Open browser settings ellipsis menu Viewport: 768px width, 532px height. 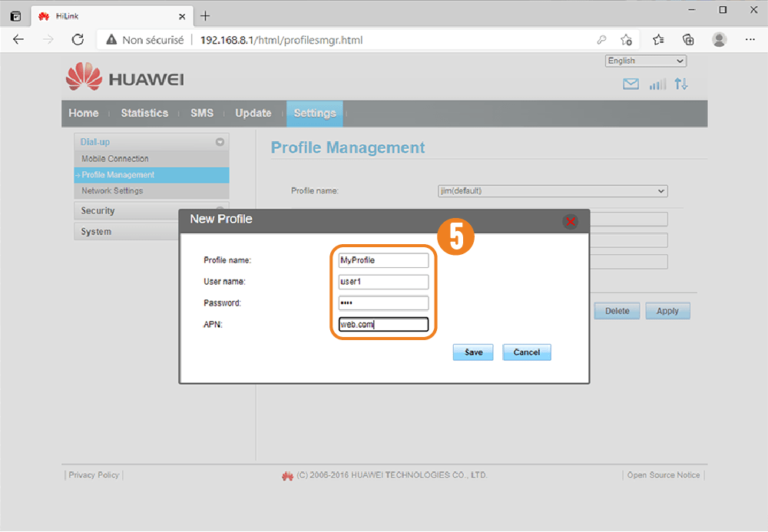(x=750, y=40)
